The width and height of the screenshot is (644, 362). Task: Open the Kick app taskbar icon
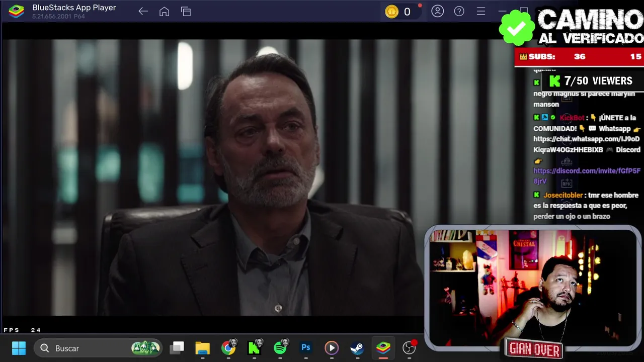254,348
